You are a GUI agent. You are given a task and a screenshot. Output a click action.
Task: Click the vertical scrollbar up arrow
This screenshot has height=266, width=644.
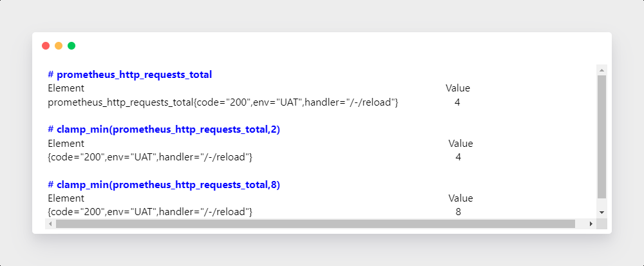tap(601, 70)
